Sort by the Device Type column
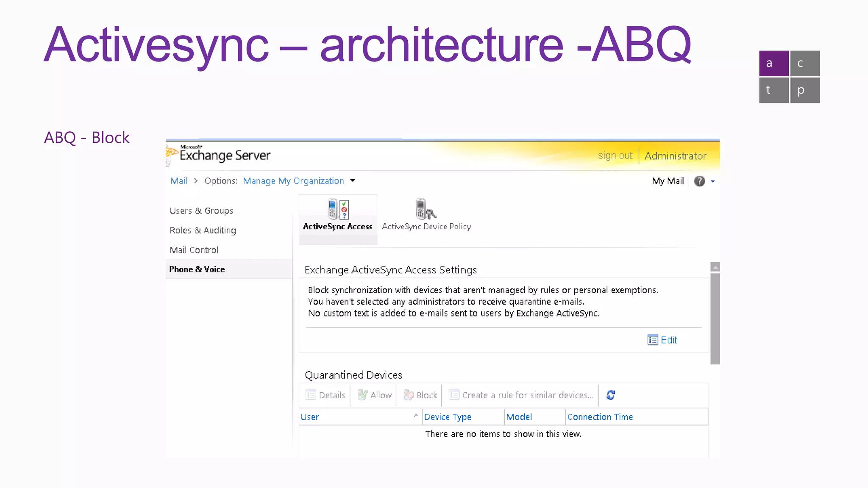868x488 pixels. [463, 417]
